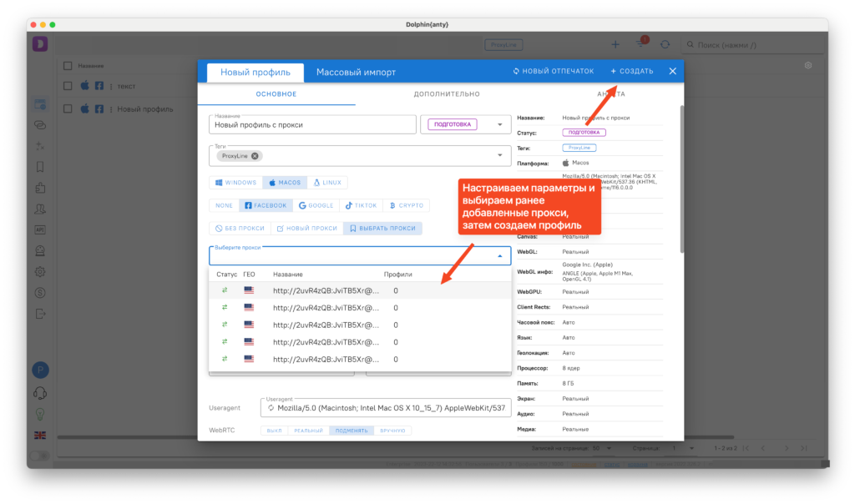The width and height of the screenshot is (855, 504).
Task: Click the logout icon in sidebar
Action: point(39,313)
